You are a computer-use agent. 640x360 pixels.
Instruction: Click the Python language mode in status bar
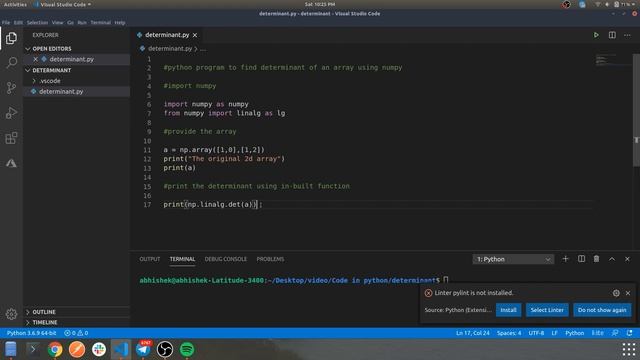pyautogui.click(x=574, y=333)
